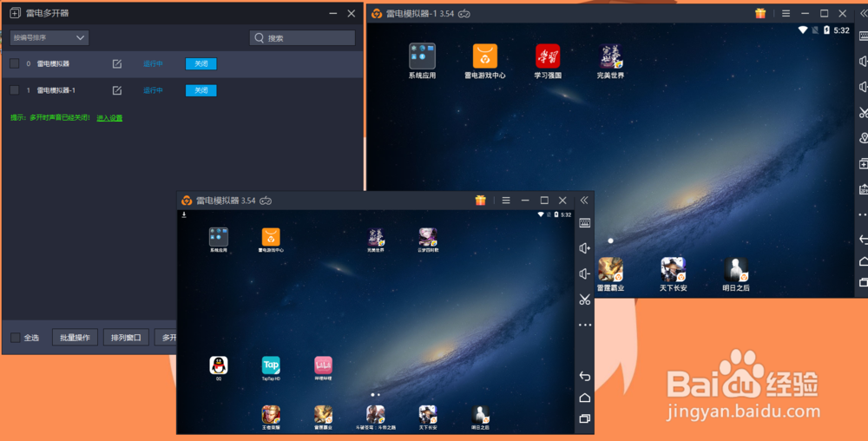
Task: Tap the Android home icon in front emulator sidebar
Action: tap(584, 398)
